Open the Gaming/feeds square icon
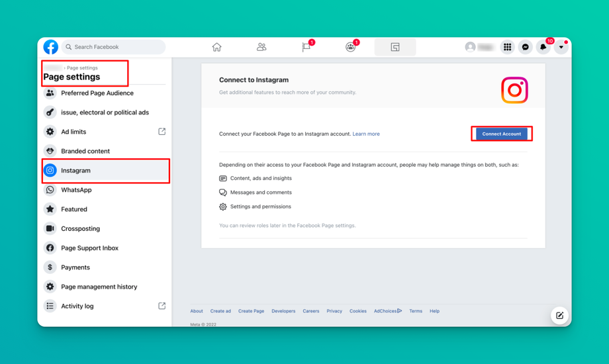The width and height of the screenshot is (609, 364). coord(395,47)
